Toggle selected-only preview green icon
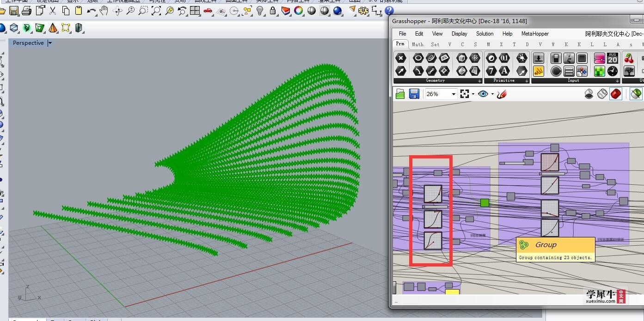The image size is (644, 321). (x=636, y=94)
